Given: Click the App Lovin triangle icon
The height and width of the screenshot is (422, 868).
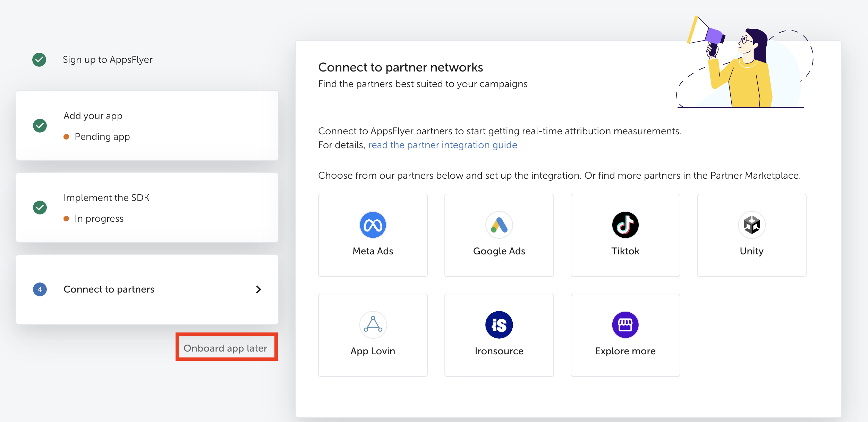Looking at the screenshot, I should click(x=373, y=325).
